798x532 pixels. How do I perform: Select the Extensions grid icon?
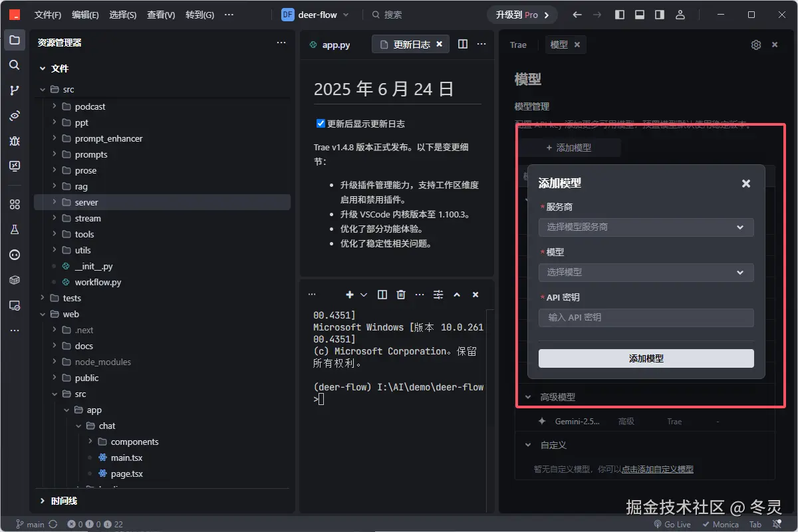(x=15, y=204)
